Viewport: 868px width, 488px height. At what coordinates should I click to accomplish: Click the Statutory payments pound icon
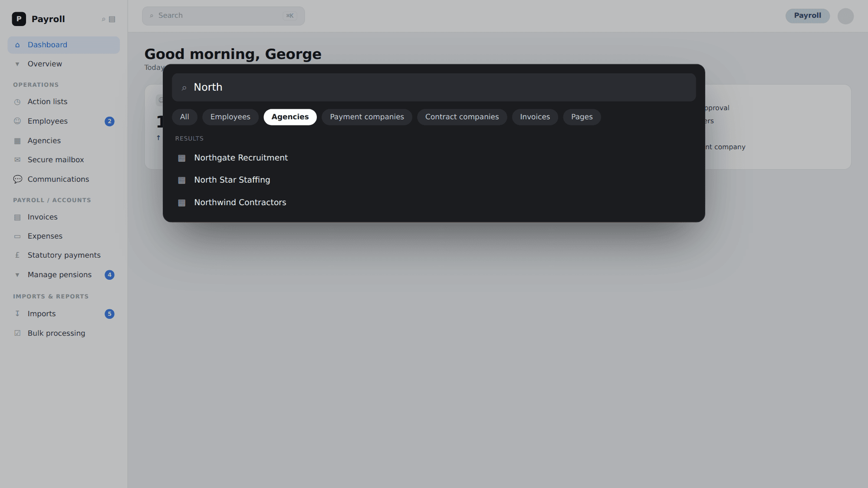(x=17, y=255)
